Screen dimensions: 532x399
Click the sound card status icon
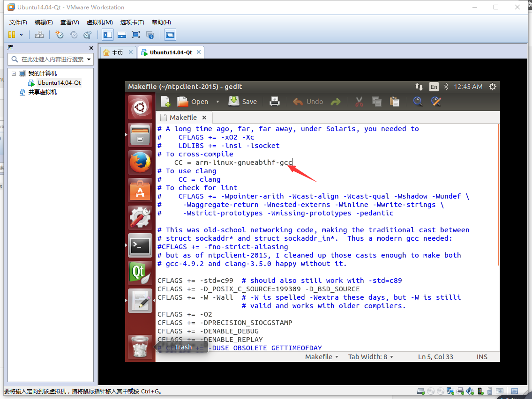[x=470, y=391]
